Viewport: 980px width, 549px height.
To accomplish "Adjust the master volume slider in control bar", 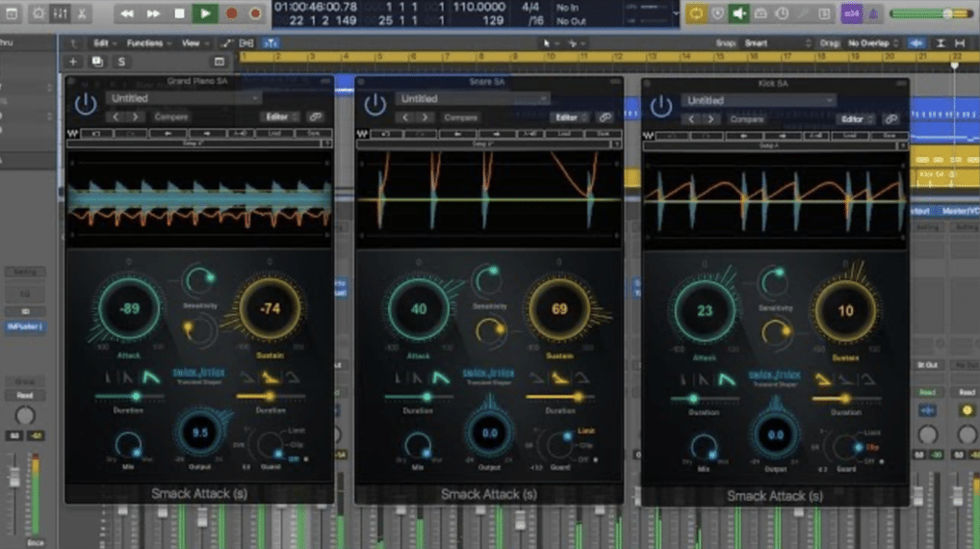I will pyautogui.click(x=929, y=13).
